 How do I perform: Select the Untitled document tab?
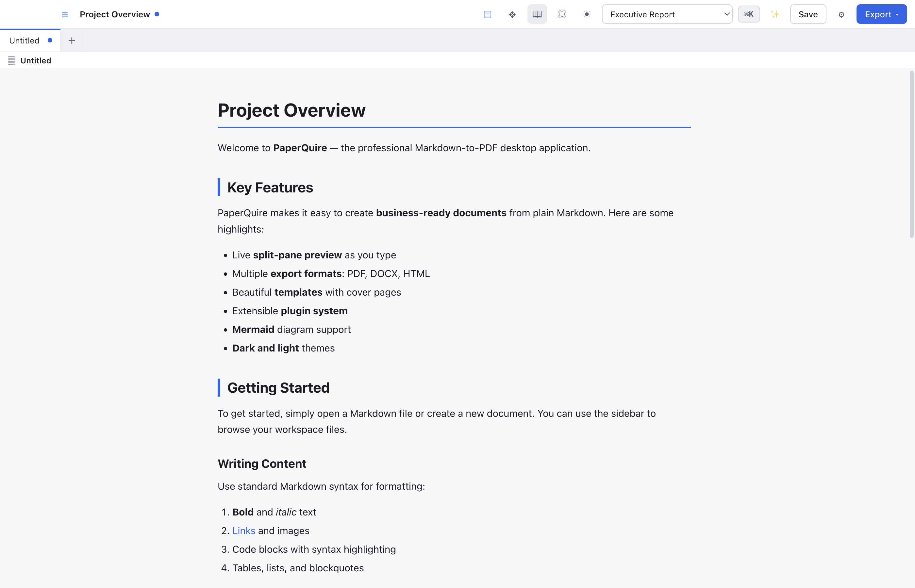coord(30,41)
